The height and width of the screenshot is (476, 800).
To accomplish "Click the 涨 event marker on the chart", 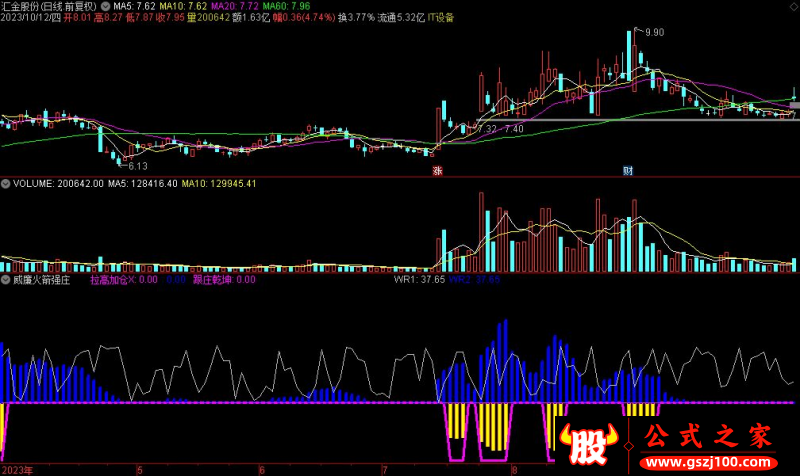I will point(437,171).
